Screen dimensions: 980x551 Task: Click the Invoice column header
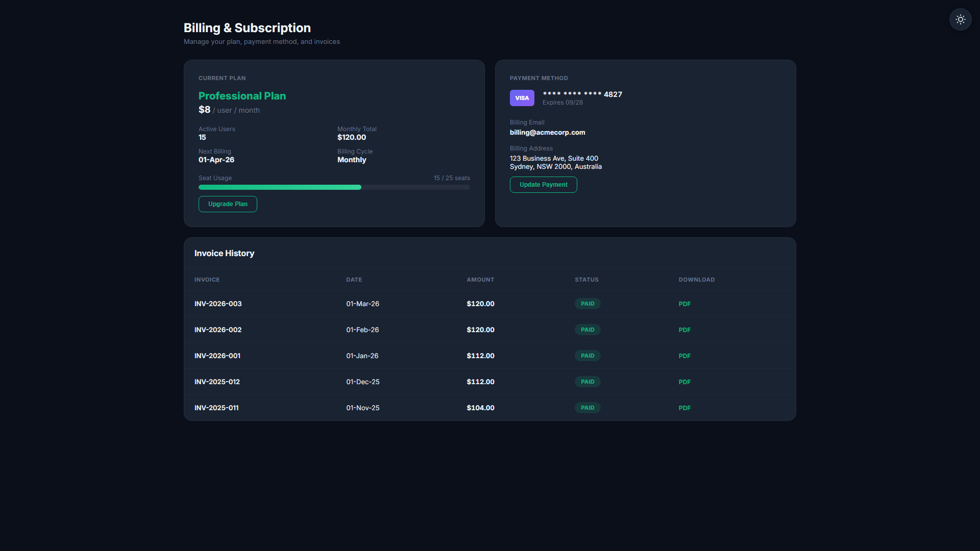pos(207,280)
